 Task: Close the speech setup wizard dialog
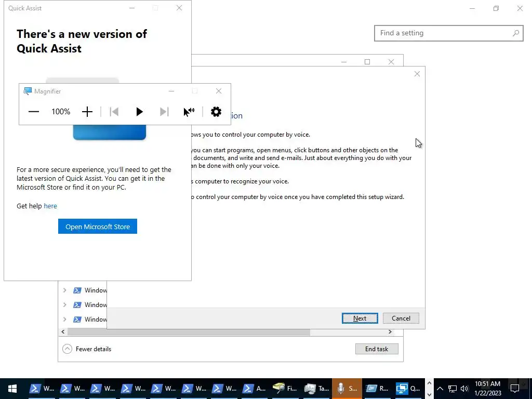(x=417, y=74)
